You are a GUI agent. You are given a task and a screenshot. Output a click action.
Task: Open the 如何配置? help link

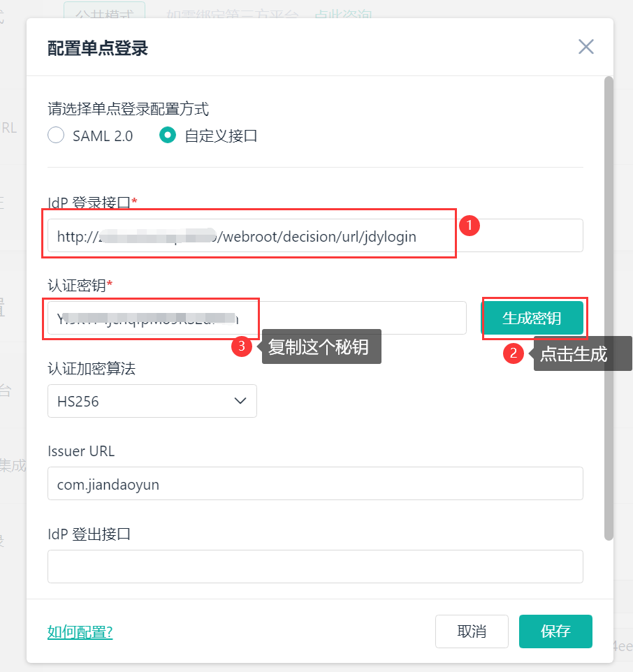click(80, 632)
